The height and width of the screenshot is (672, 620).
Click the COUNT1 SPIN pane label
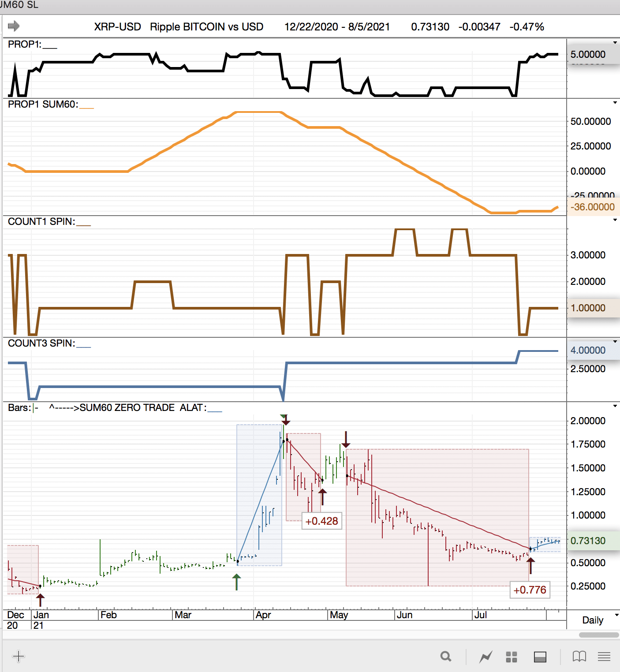click(41, 221)
